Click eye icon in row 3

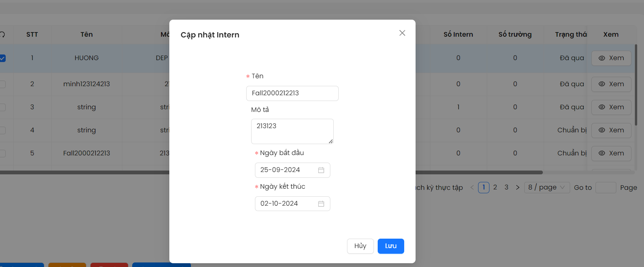pos(602,107)
